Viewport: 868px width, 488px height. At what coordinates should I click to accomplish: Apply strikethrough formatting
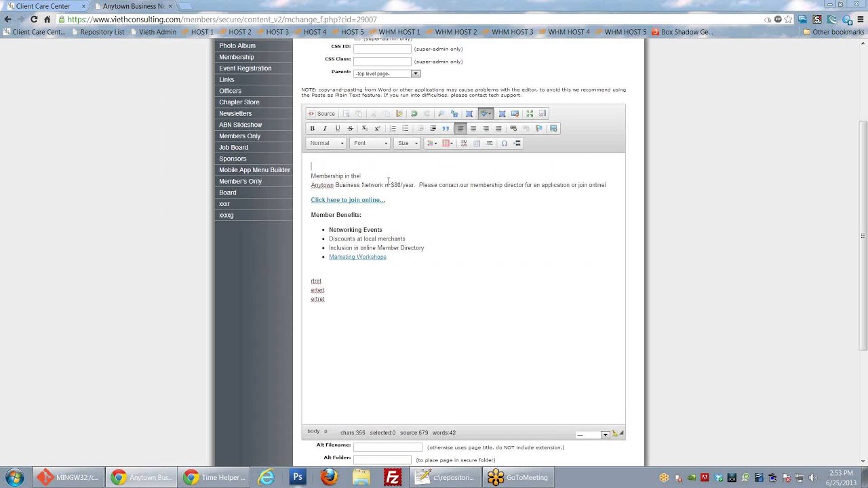(351, 128)
